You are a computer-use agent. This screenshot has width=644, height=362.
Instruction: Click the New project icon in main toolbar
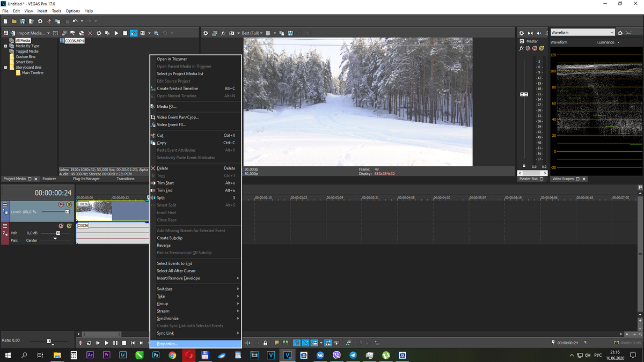[x=5, y=21]
